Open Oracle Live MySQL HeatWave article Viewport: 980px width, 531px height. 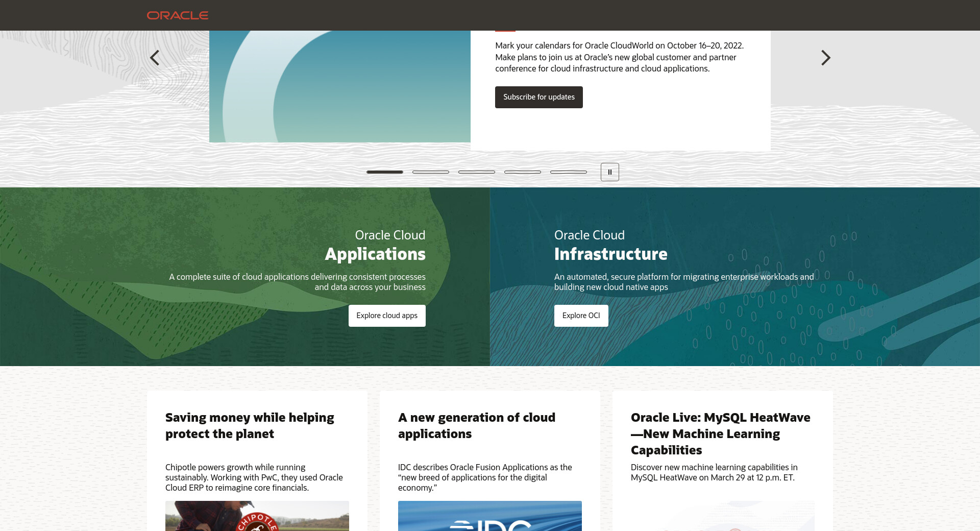click(x=720, y=433)
